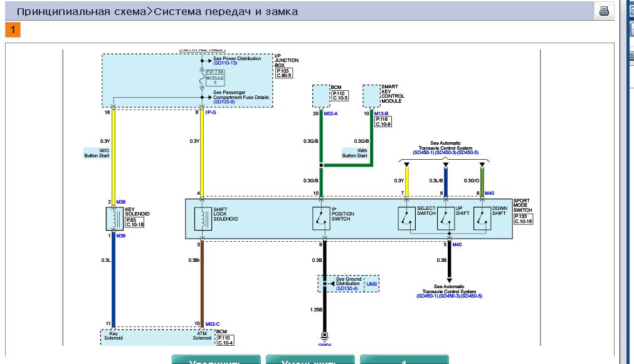
Task: Click the SPORT MODE SWITCH label
Action: 523,205
